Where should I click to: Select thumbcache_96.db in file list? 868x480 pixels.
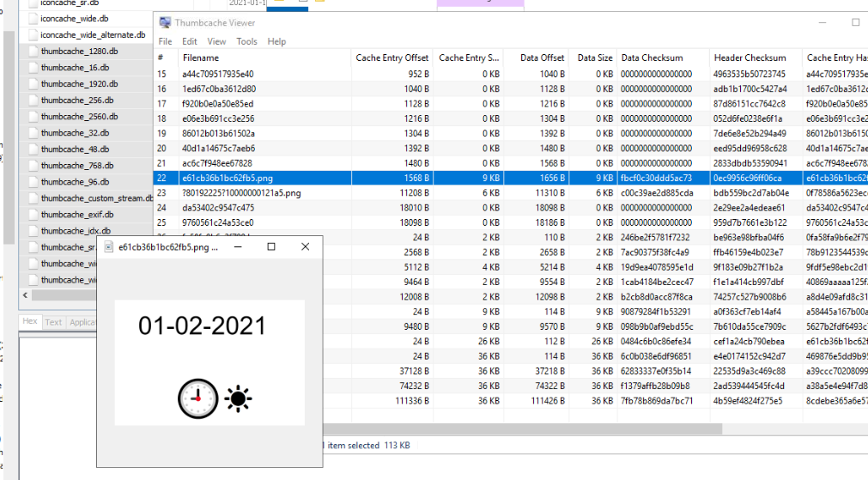pos(75,181)
